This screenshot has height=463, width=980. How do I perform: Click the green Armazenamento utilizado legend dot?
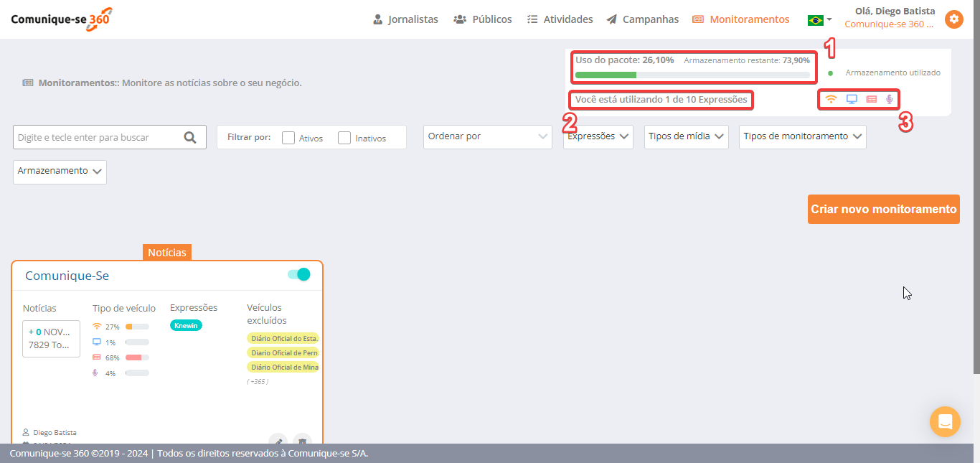click(831, 73)
